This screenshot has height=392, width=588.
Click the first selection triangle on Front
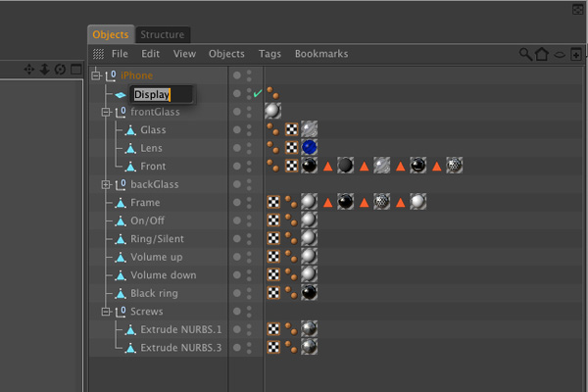(327, 167)
